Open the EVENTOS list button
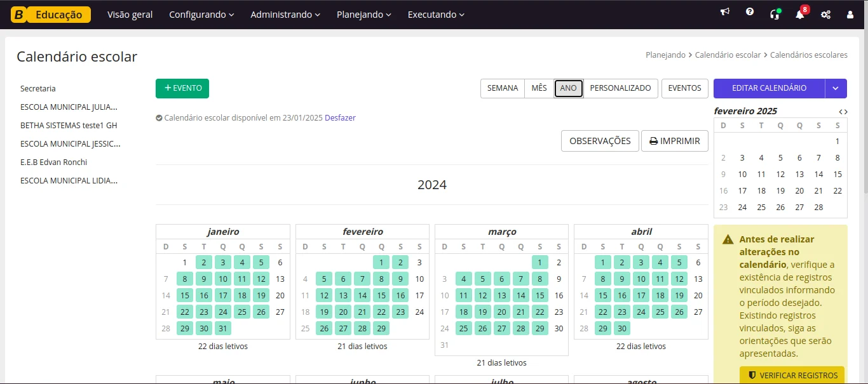The height and width of the screenshot is (384, 868). pyautogui.click(x=684, y=88)
